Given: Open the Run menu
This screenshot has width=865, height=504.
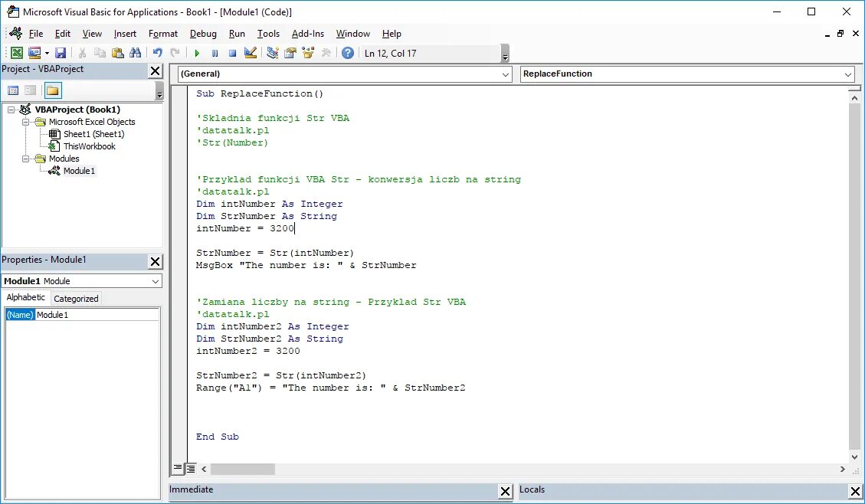Looking at the screenshot, I should click(x=237, y=34).
